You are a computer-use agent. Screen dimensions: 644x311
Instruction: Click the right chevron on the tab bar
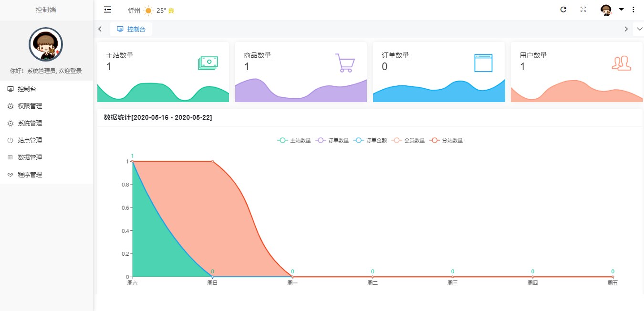(x=626, y=29)
